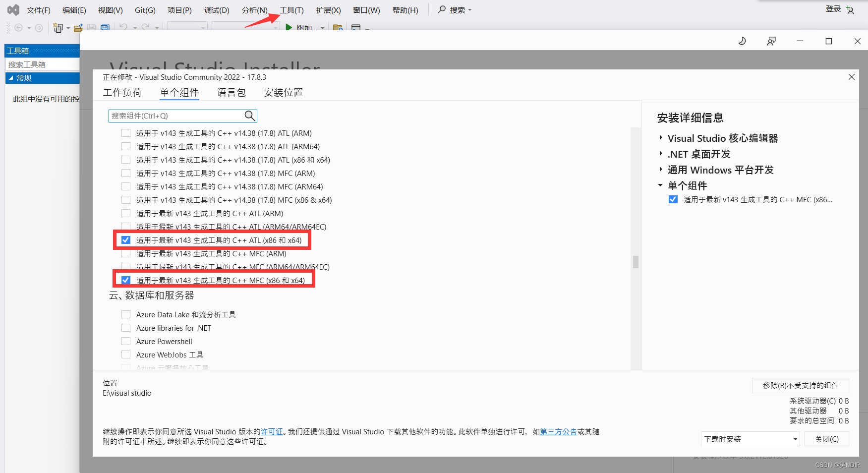
Task: Uncheck latest v143 C++ ATL (x86 和 x64)
Action: click(x=126, y=240)
